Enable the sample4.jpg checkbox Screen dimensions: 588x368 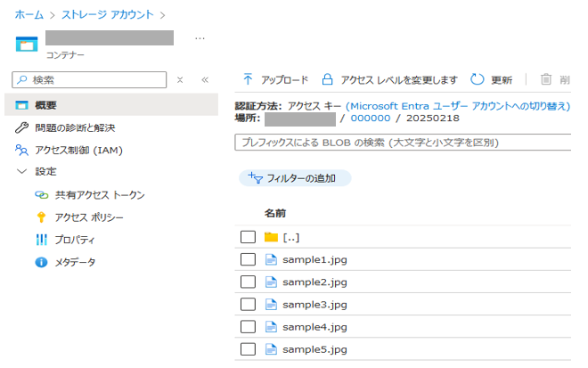(248, 327)
